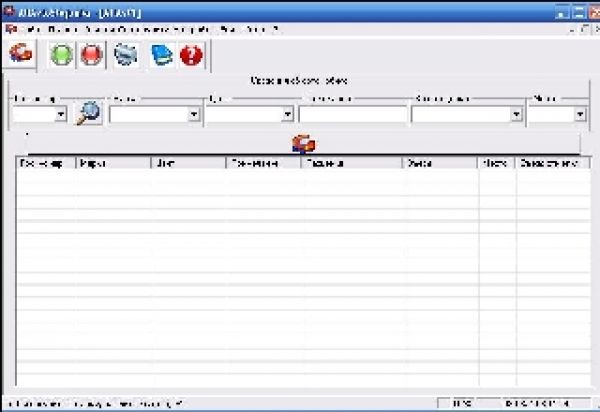Click the green circle start icon
This screenshot has width=600, height=412.
coord(61,55)
